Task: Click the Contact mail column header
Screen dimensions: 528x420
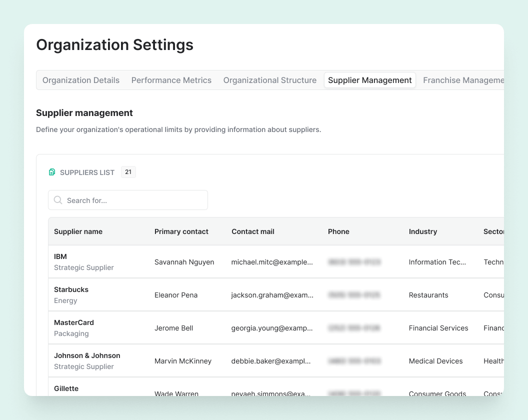Action: pos(252,232)
